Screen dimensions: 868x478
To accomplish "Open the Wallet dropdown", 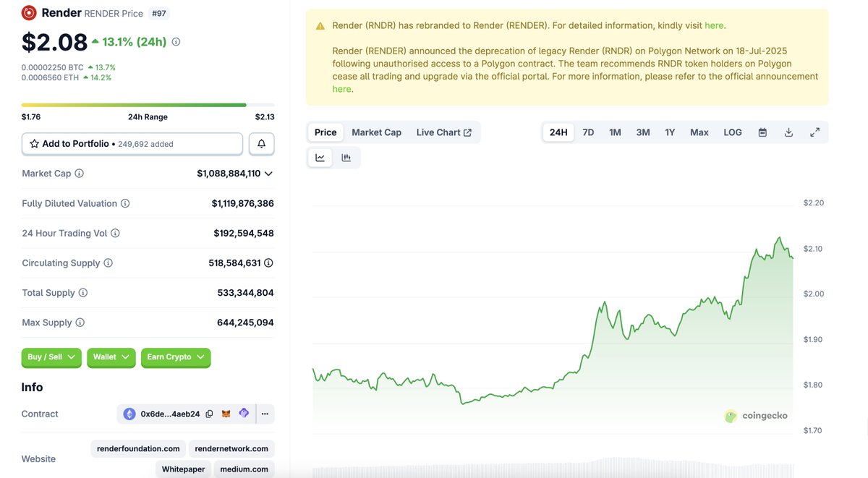I will (111, 357).
